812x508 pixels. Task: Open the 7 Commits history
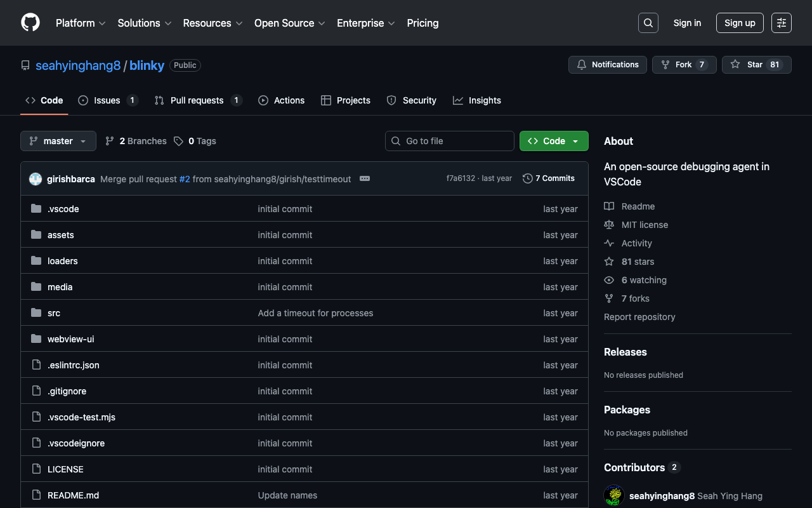click(x=549, y=178)
